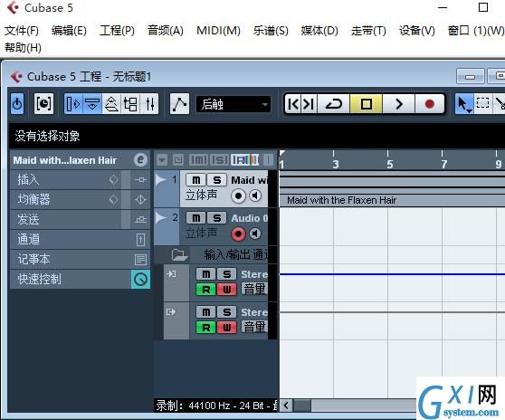Open the Media menu 媒体(D)
505x420 pixels.
(x=319, y=31)
